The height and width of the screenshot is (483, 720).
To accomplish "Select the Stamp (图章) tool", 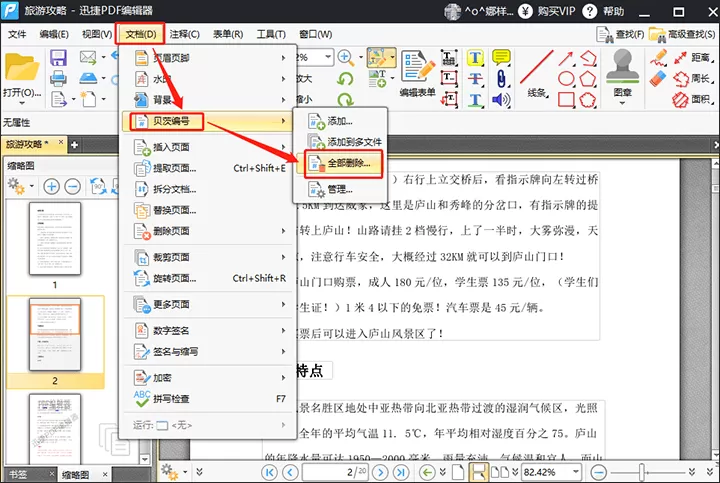I will (x=622, y=77).
